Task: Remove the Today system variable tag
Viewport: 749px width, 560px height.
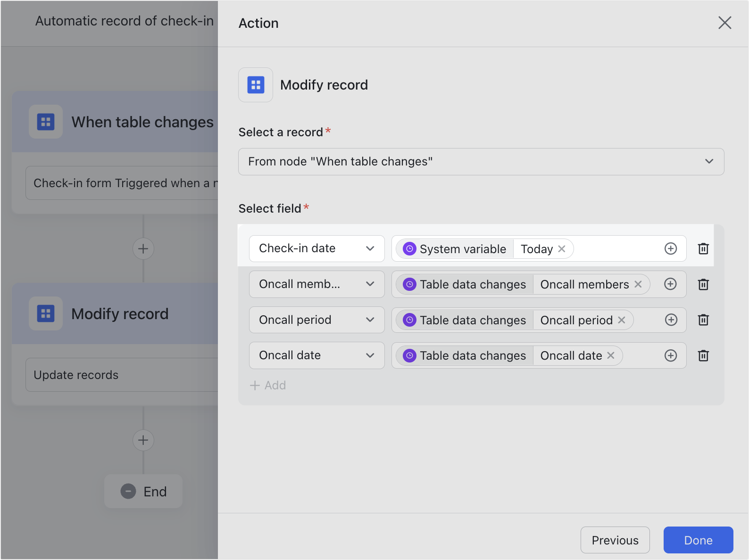Action: (562, 248)
